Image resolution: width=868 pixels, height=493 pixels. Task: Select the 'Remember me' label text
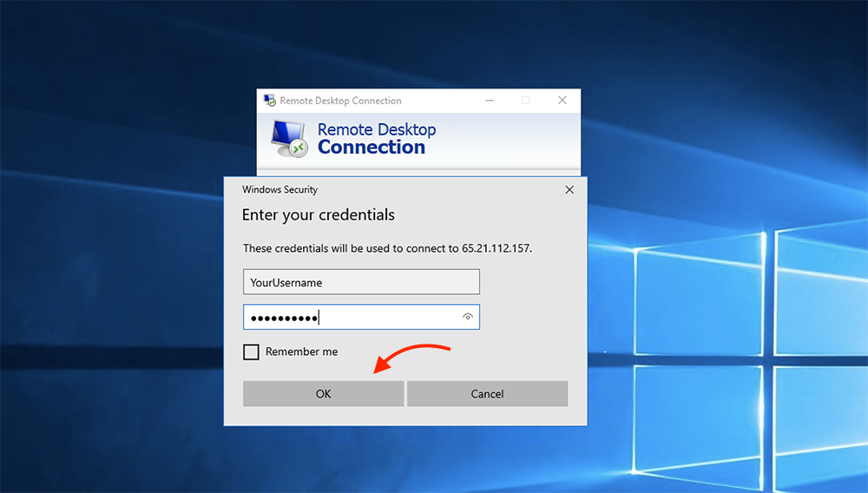(x=302, y=352)
